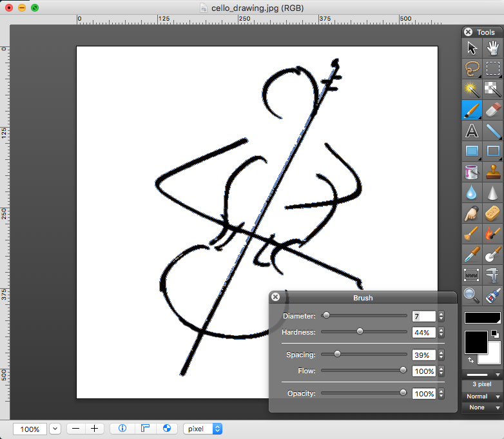Adjust the Hardness slider handle
The height and width of the screenshot is (439, 504).
(x=360, y=331)
